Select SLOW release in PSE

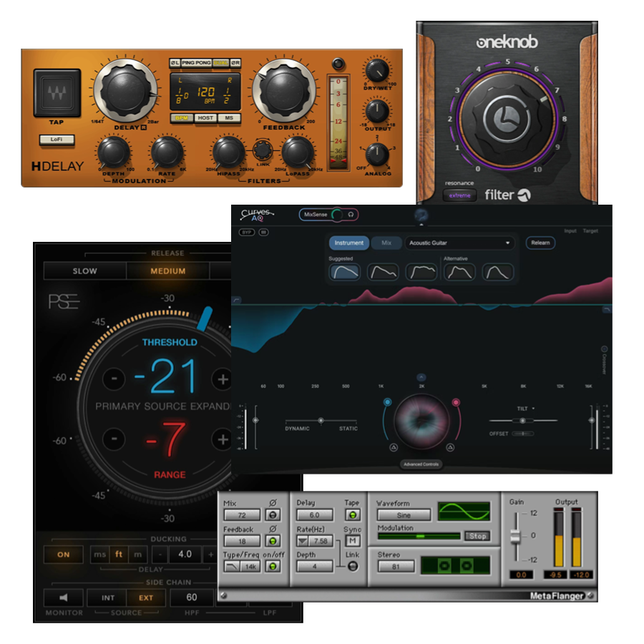[x=85, y=271]
